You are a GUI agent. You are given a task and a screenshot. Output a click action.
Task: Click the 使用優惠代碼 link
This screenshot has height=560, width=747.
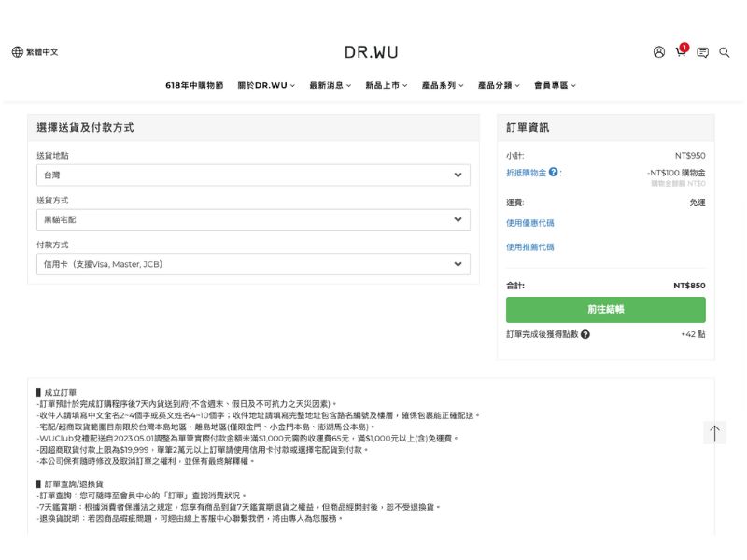(529, 223)
